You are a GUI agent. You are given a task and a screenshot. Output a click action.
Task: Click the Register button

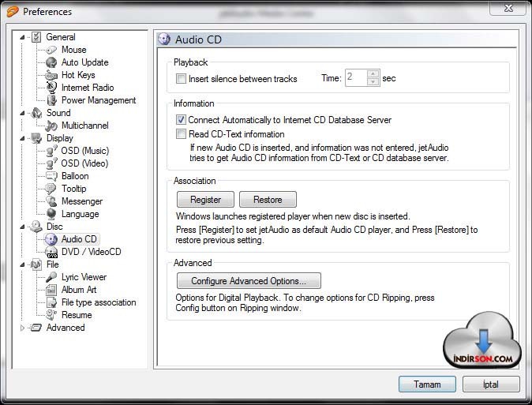click(x=205, y=199)
